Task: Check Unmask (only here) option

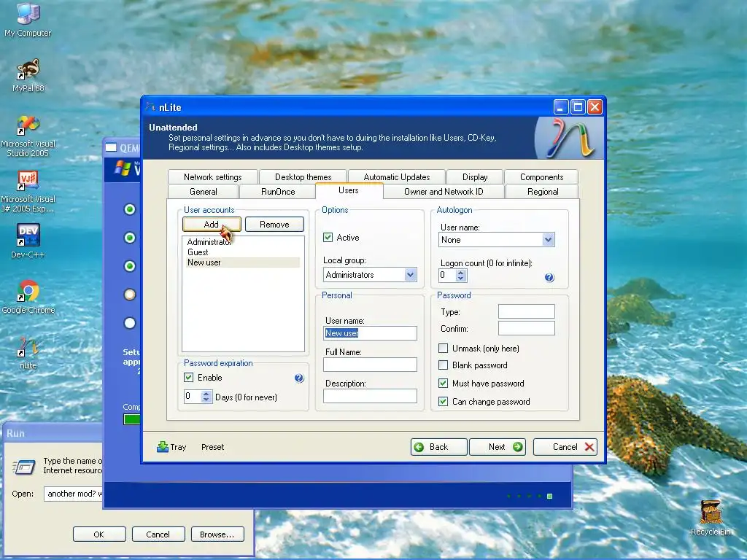Action: [x=443, y=348]
